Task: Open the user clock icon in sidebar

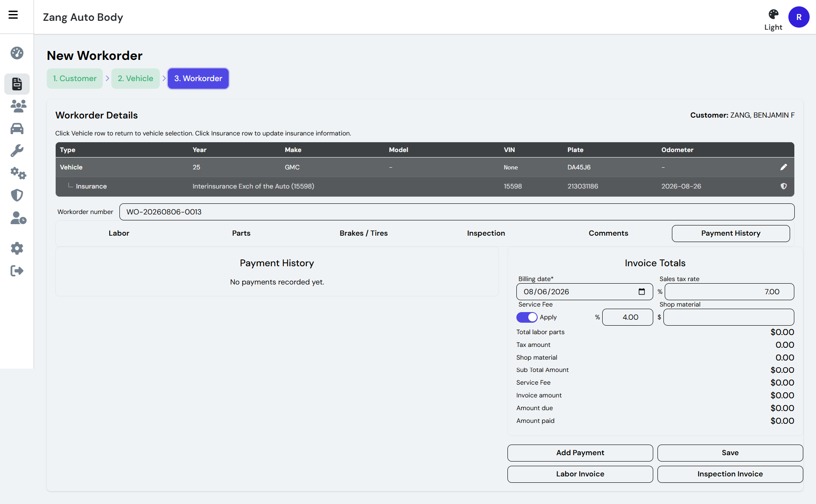Action: (x=18, y=218)
